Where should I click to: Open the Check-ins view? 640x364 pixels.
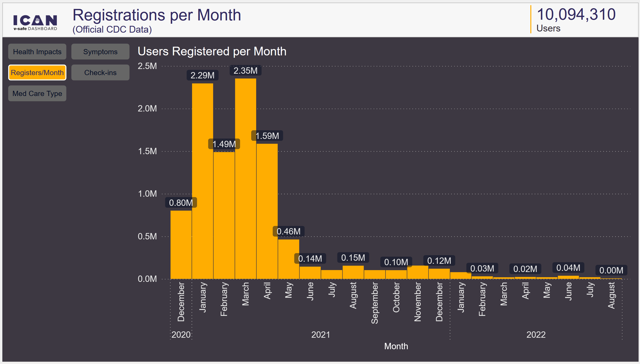coord(100,73)
